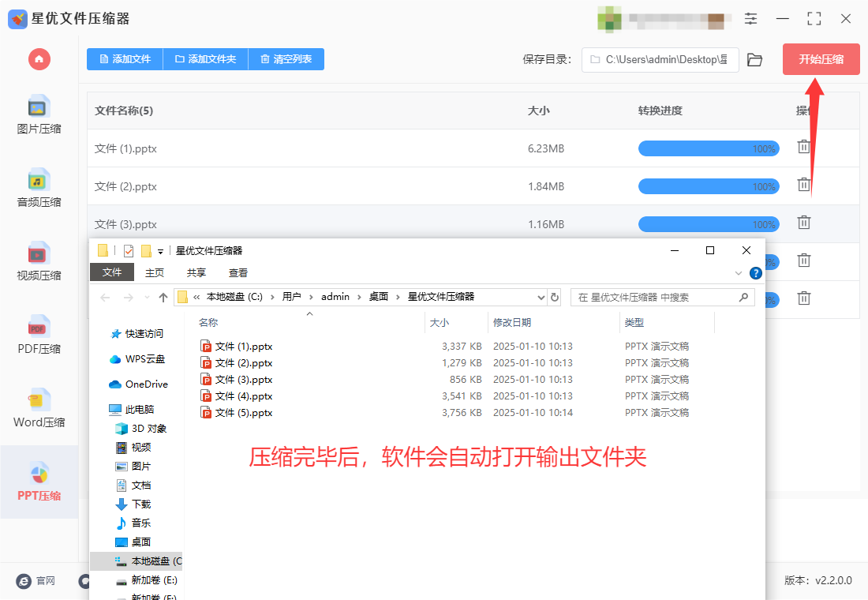
Task: Open 新加卷 (E:) drive in navigation pane
Action: 146,580
